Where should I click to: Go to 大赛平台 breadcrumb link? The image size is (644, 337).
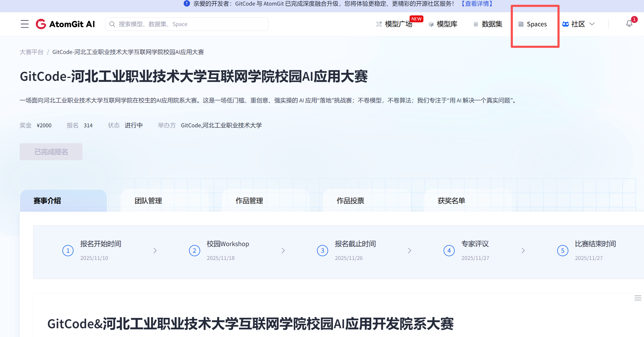coord(31,52)
